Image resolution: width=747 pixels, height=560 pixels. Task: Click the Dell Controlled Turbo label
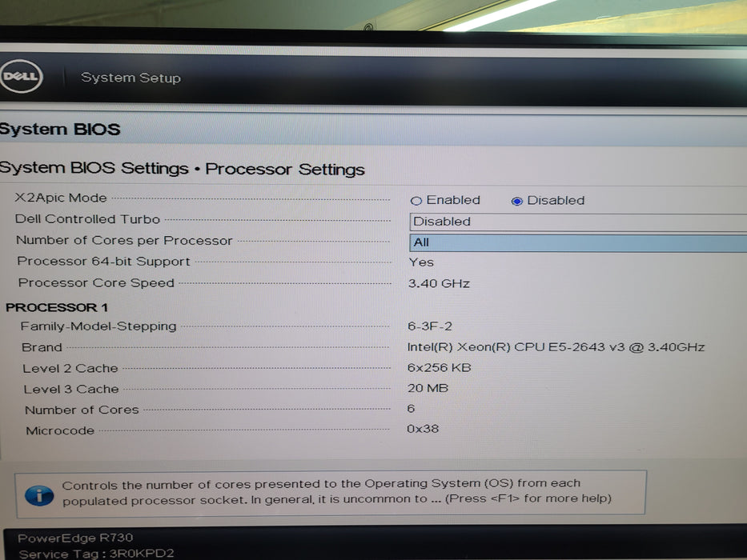[x=87, y=219]
